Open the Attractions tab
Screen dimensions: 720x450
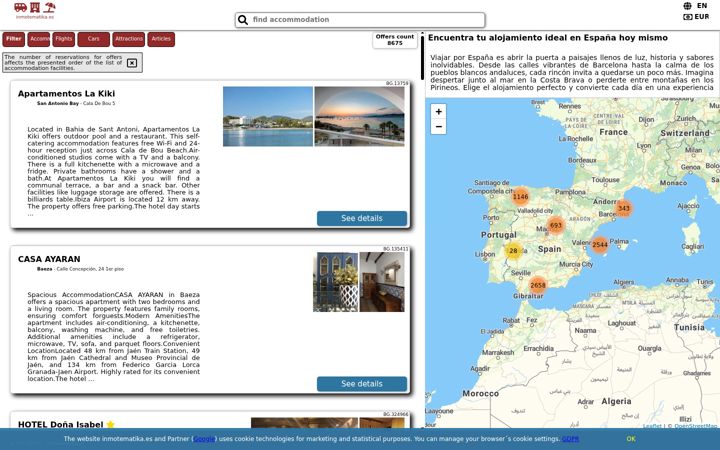pyautogui.click(x=129, y=39)
